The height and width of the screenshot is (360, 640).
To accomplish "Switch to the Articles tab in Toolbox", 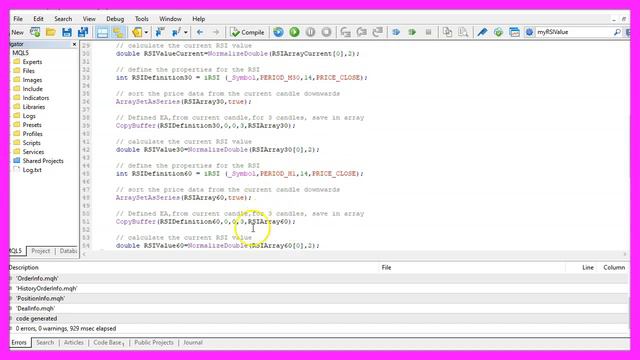I will pos(73,342).
